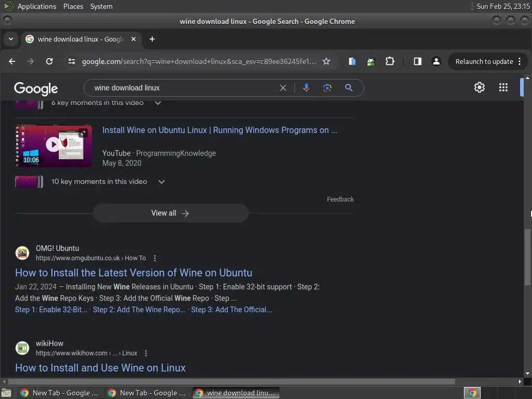This screenshot has height=399, width=532.
Task: View site information icon in address bar
Action: pyautogui.click(x=72, y=61)
